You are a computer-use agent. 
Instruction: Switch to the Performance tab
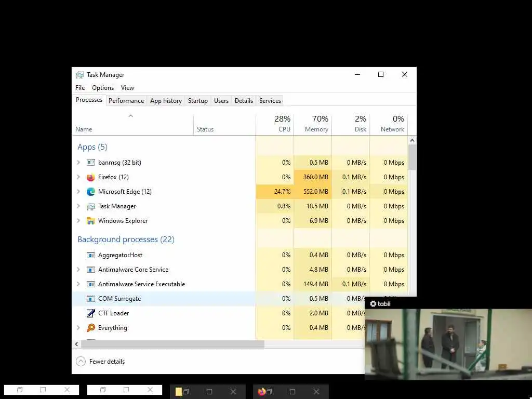pos(126,101)
